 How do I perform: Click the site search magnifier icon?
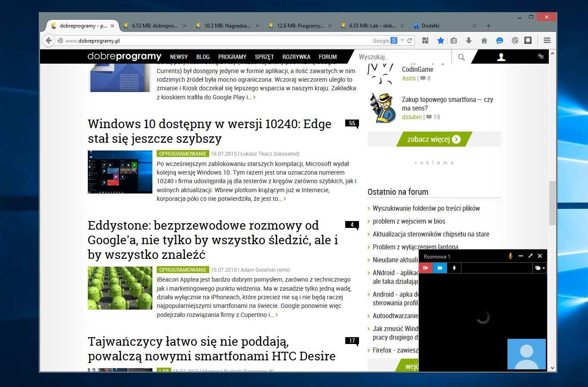point(461,57)
